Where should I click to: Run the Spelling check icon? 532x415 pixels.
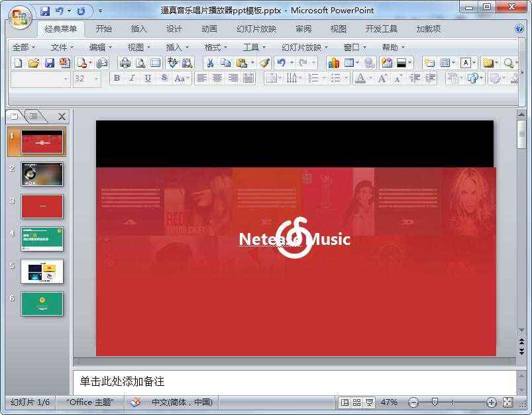tap(172, 63)
